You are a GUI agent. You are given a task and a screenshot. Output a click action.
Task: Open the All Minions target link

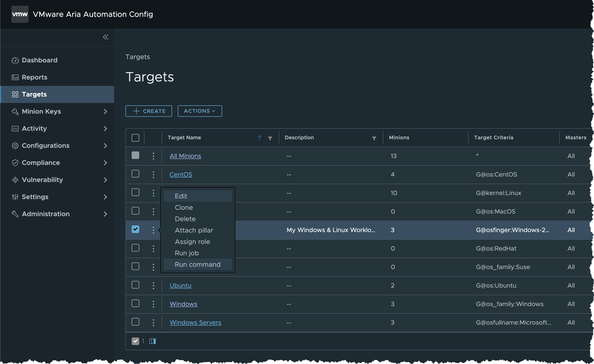tap(185, 156)
